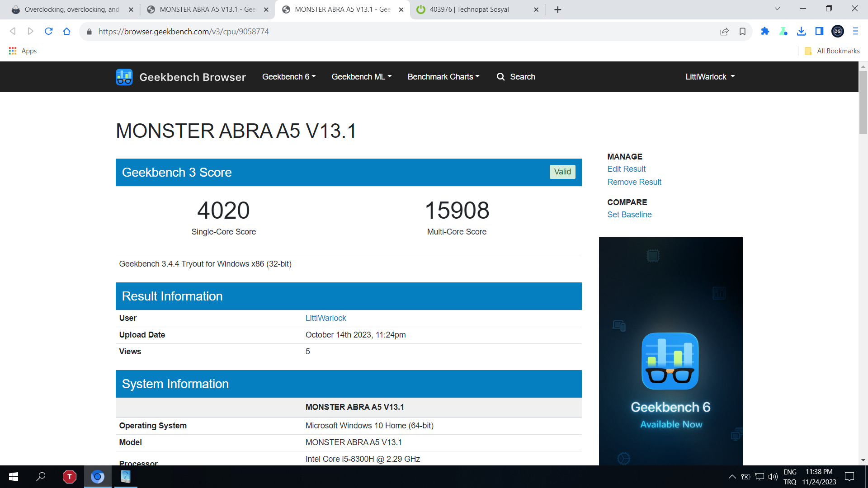Close the active MONSTER ABRA tab
Screen dimensions: 868x488
pos(401,9)
